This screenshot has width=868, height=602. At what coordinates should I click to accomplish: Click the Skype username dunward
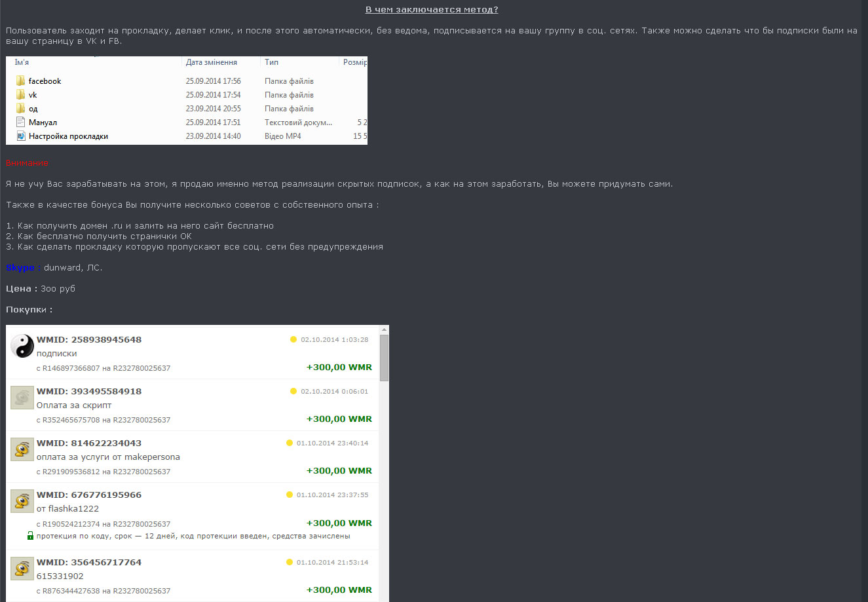(63, 268)
